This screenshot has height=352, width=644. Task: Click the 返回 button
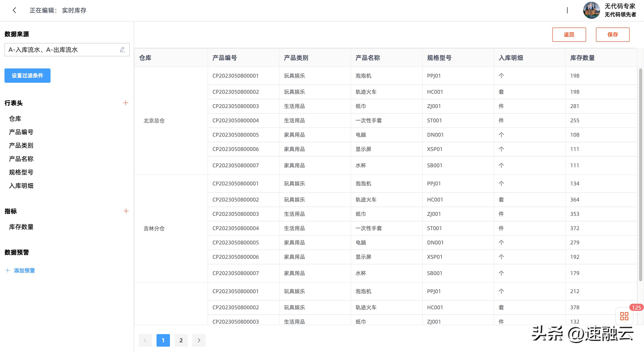[x=569, y=34]
